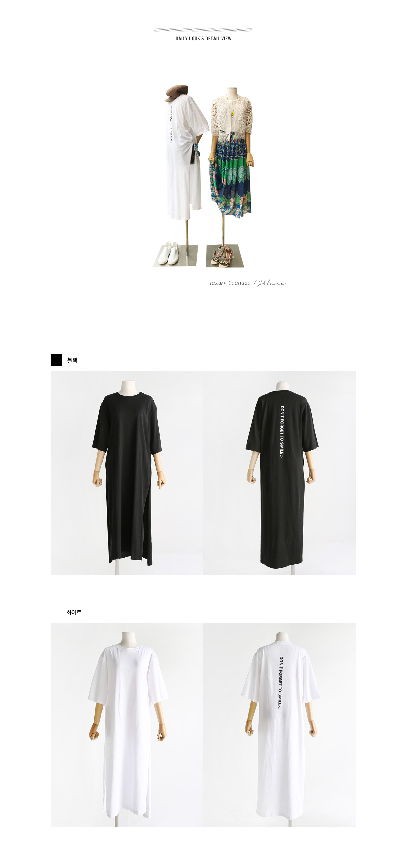Open the black dress back view photo
This screenshot has height=868, width=406.
(279, 473)
